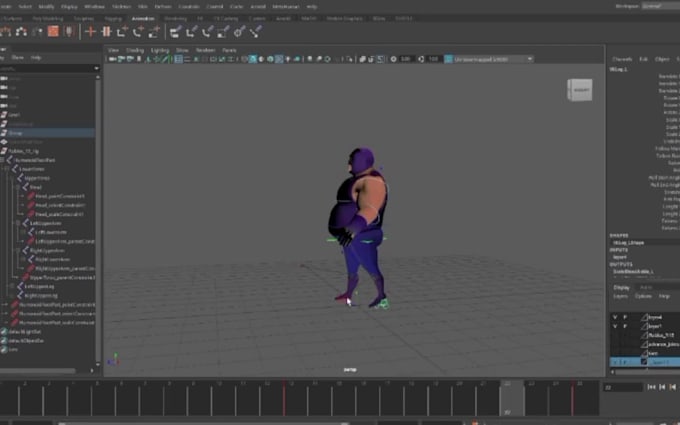Screen dimensions: 680x425
Task: Switch to the Rigging shelf tab
Action: coord(113,19)
